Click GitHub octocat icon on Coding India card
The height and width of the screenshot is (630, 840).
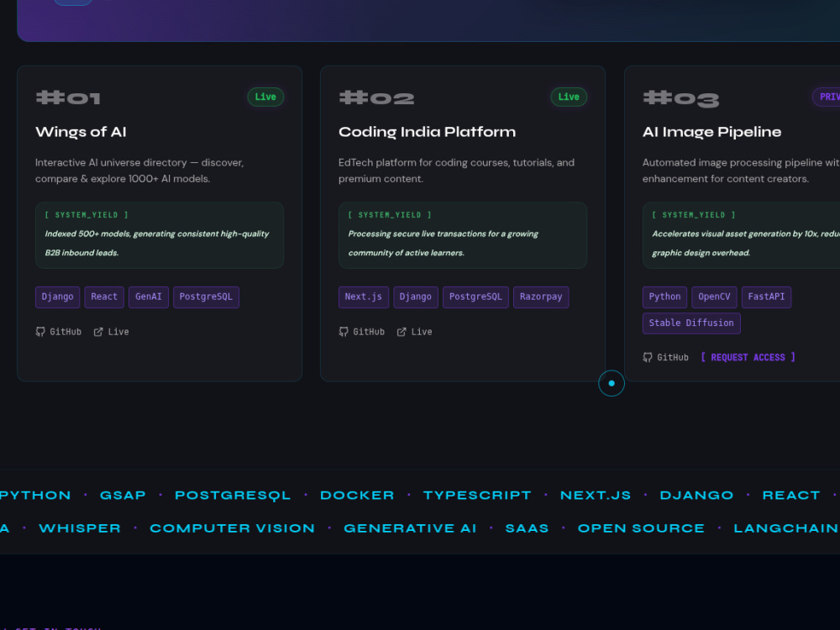click(344, 332)
